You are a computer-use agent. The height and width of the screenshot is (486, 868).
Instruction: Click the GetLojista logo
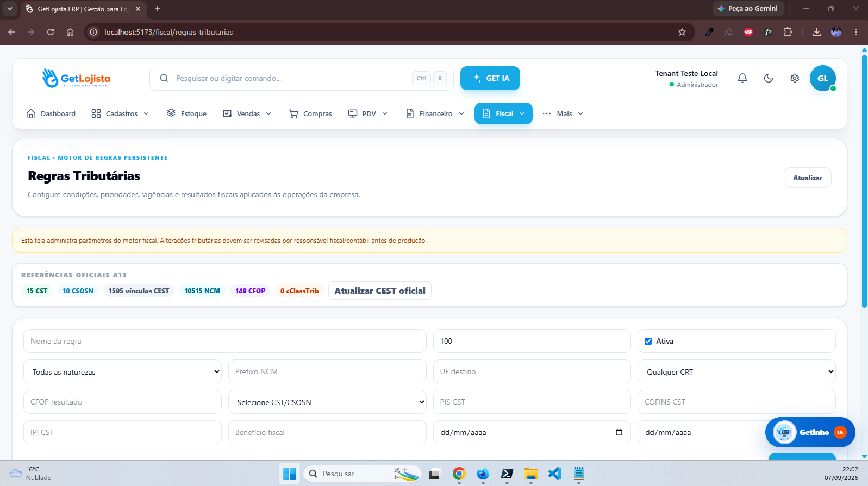76,78
